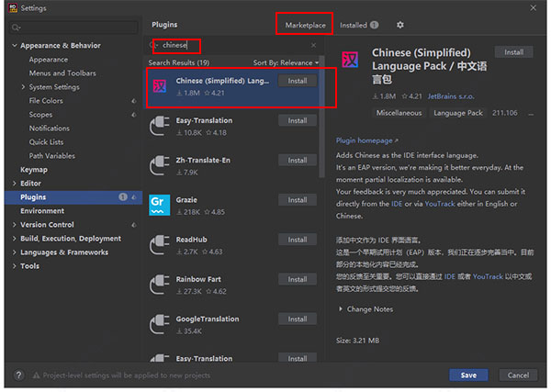
Task: Select Path Variables item
Action: pyautogui.click(x=52, y=155)
